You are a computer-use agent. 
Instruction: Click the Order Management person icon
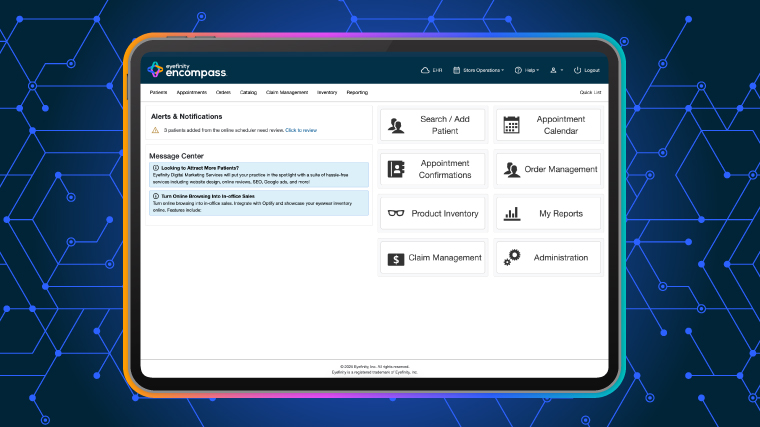coord(512,169)
